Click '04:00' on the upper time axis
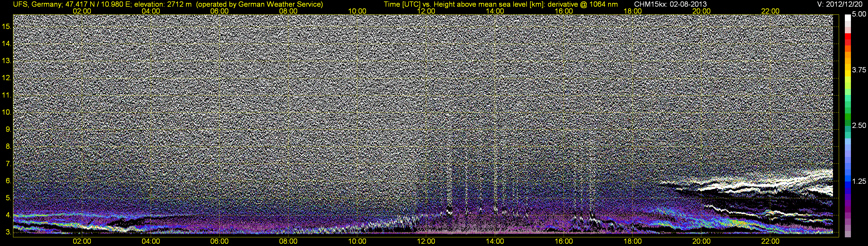This screenshot has height=246, width=868. tap(151, 11)
